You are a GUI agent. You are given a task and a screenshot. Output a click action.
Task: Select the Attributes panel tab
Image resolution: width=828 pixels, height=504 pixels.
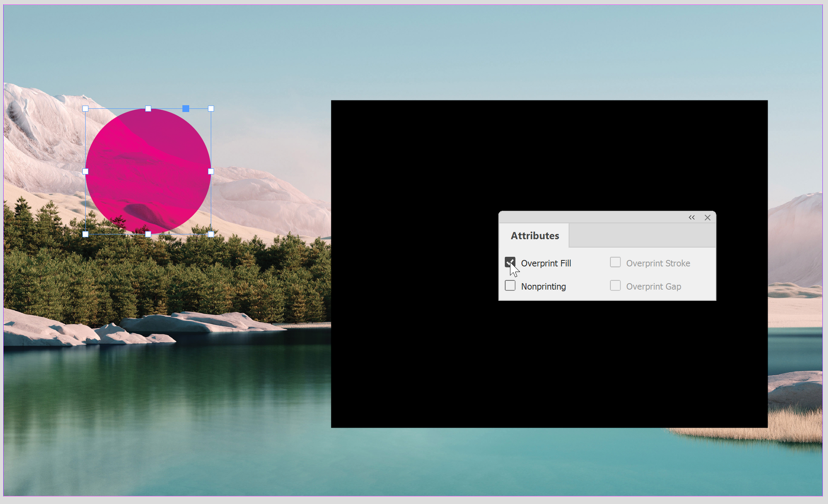click(535, 236)
